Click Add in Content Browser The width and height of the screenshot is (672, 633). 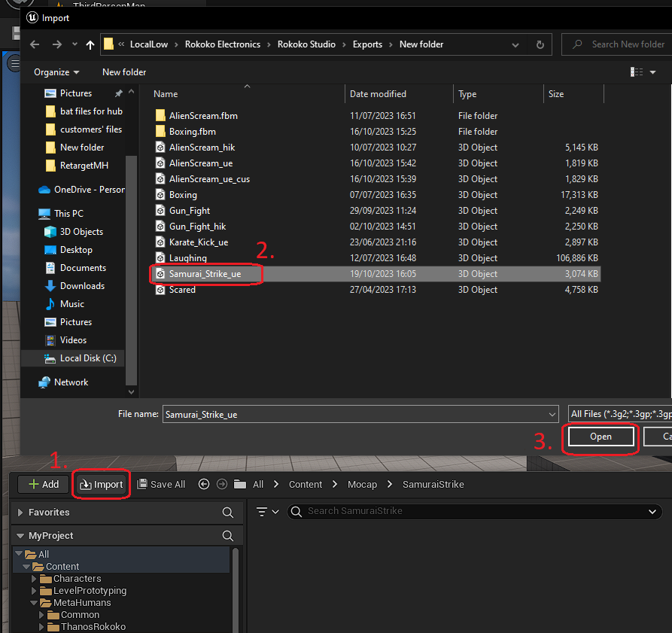[x=44, y=484]
